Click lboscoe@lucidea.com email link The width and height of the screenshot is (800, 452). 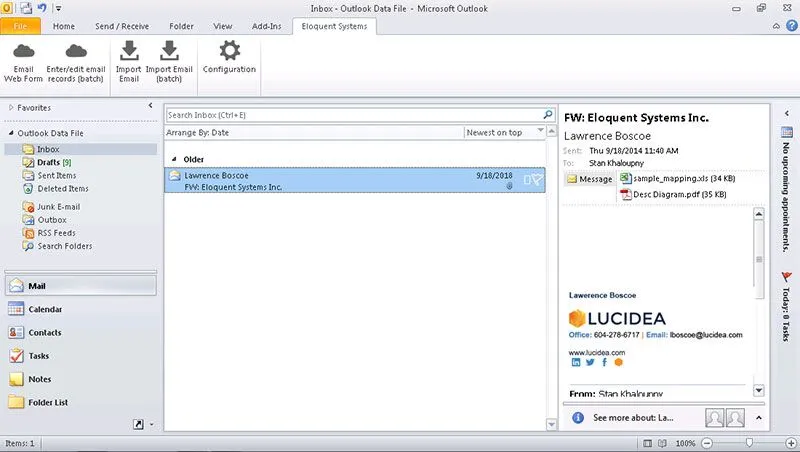pyautogui.click(x=706, y=335)
